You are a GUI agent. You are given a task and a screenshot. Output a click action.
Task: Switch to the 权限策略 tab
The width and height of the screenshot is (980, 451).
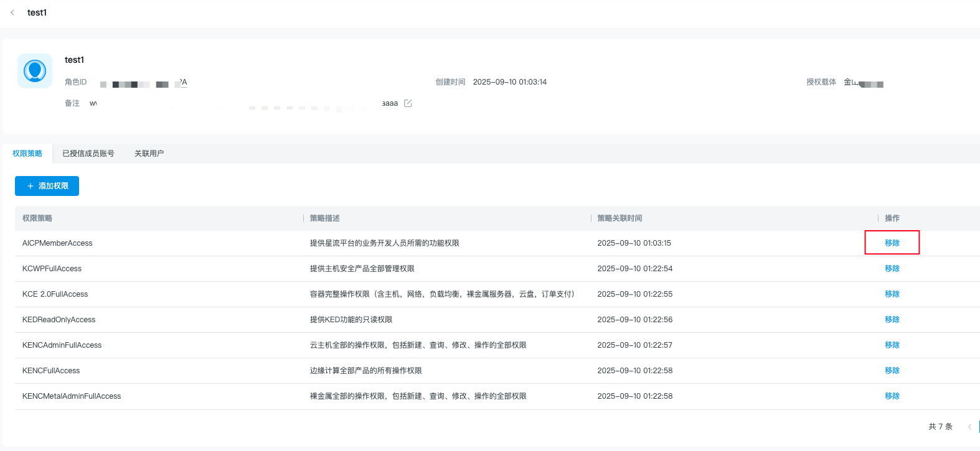[x=27, y=154]
